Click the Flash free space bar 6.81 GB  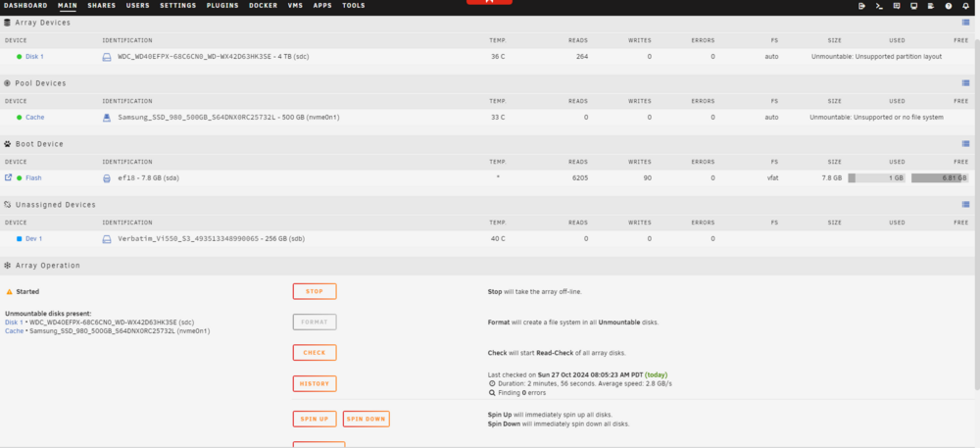pyautogui.click(x=940, y=178)
